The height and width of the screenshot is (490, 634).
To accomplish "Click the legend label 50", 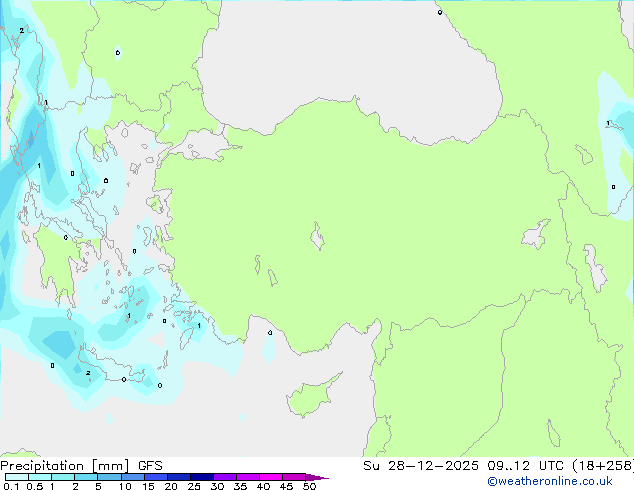I will tap(309, 486).
